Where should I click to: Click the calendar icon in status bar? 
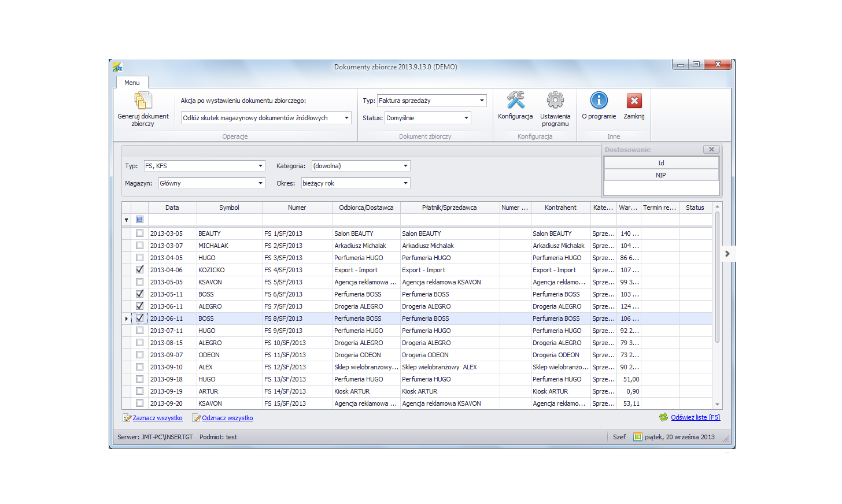pos(637,437)
